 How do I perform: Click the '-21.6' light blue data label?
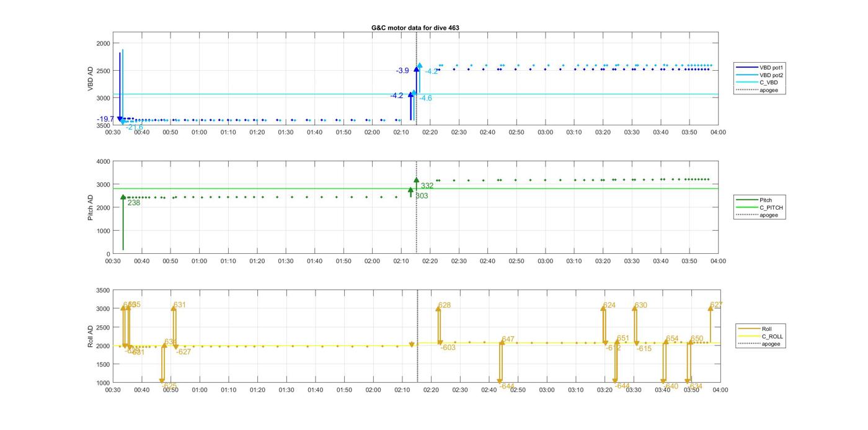pyautogui.click(x=135, y=127)
